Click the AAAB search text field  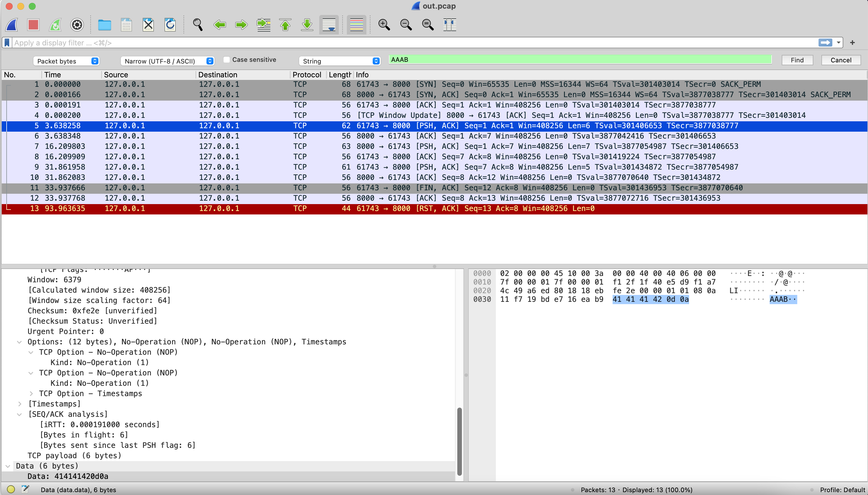click(580, 60)
